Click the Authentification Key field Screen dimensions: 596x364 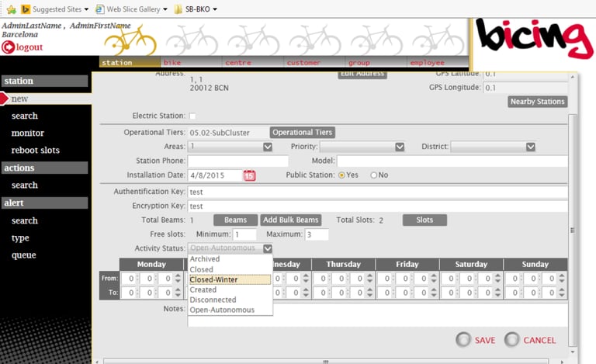coord(378,192)
